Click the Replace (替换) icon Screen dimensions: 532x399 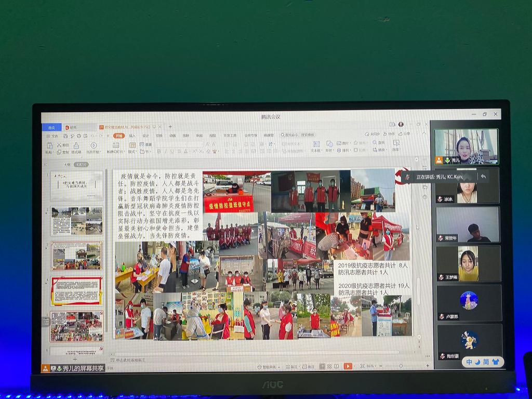pyautogui.click(x=375, y=150)
